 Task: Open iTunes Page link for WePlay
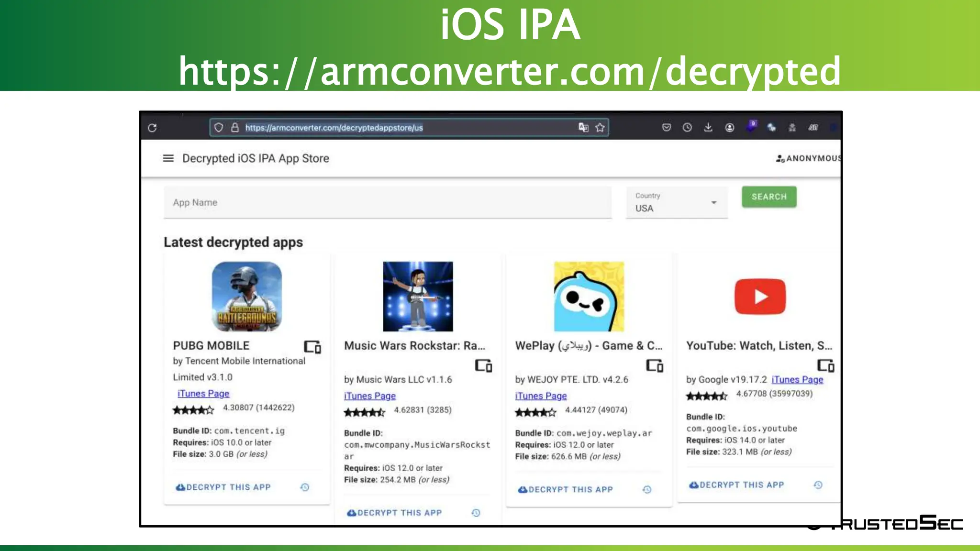[x=541, y=396]
